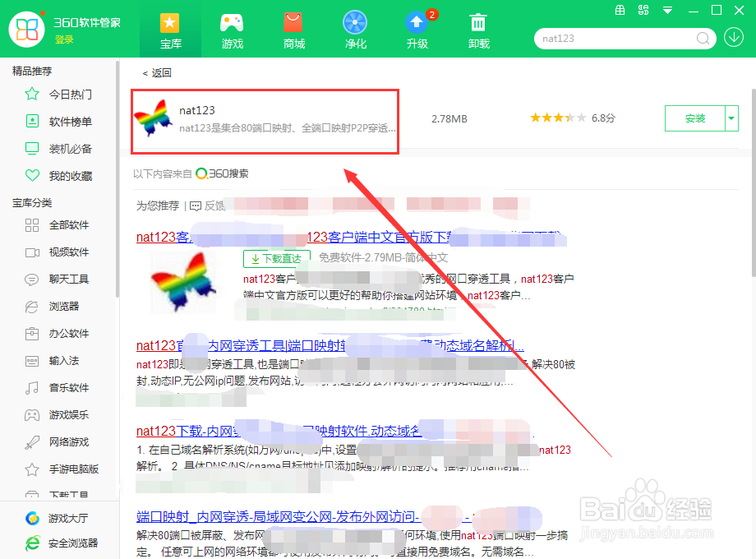Screen dimensions: 756x559
Task: Open the 升级 tab with update badge
Action: point(417,30)
